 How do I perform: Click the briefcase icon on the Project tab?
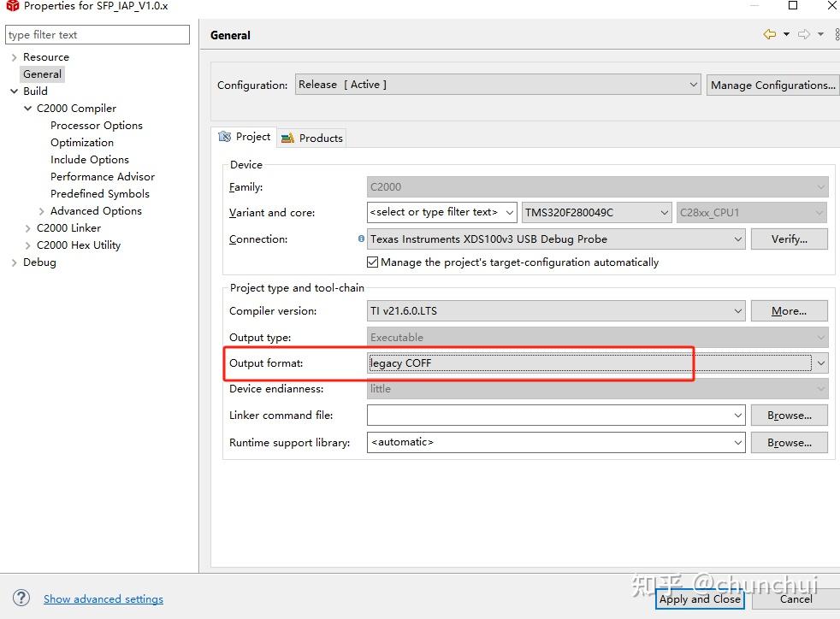click(x=226, y=137)
